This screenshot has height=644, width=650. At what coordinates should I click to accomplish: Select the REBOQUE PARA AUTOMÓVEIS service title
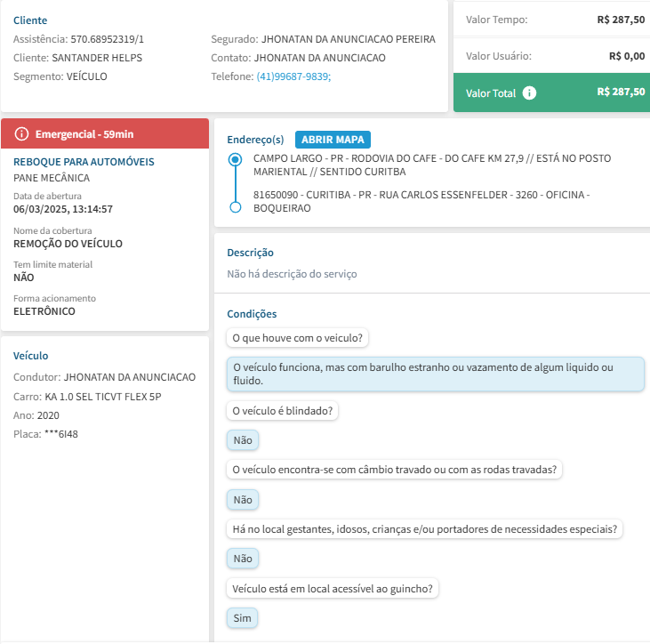[84, 162]
